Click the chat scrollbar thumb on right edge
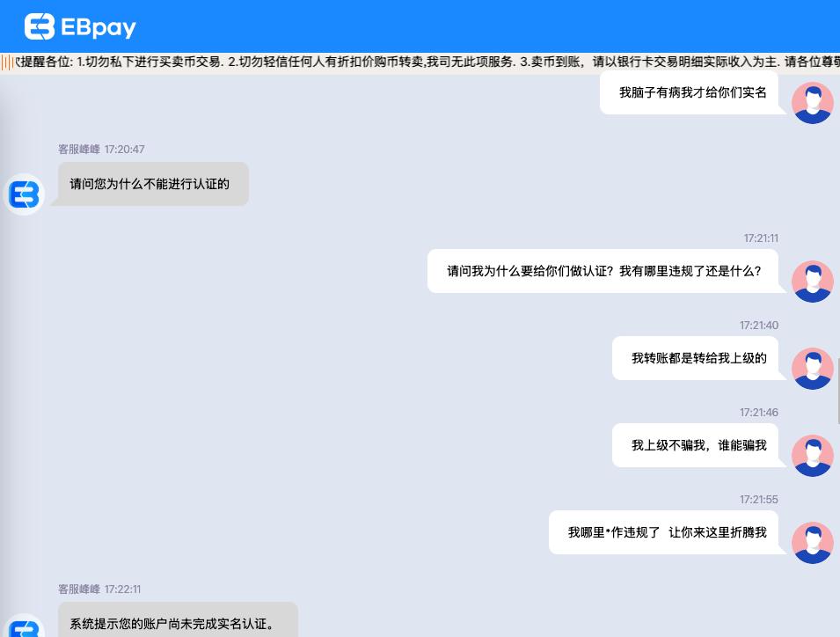The image size is (840, 637). pyautogui.click(x=838, y=392)
